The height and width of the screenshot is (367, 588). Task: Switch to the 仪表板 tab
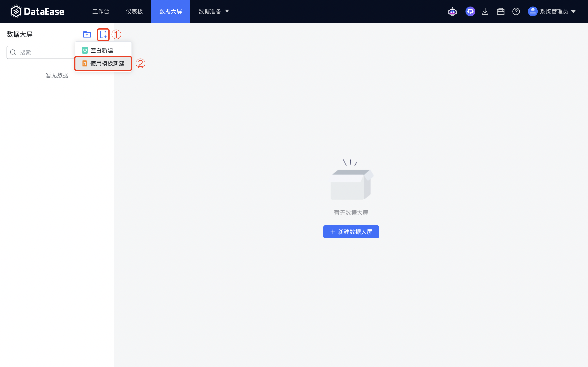pos(134,11)
